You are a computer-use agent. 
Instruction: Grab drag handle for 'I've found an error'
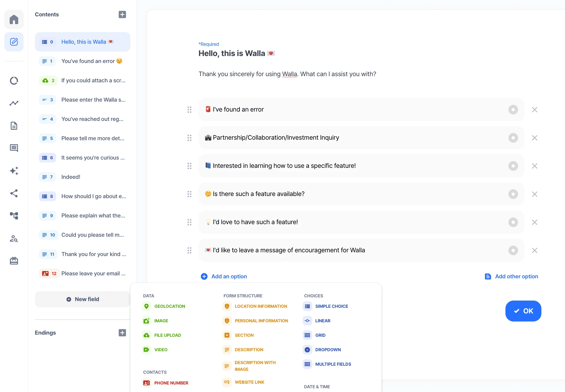[189, 110]
